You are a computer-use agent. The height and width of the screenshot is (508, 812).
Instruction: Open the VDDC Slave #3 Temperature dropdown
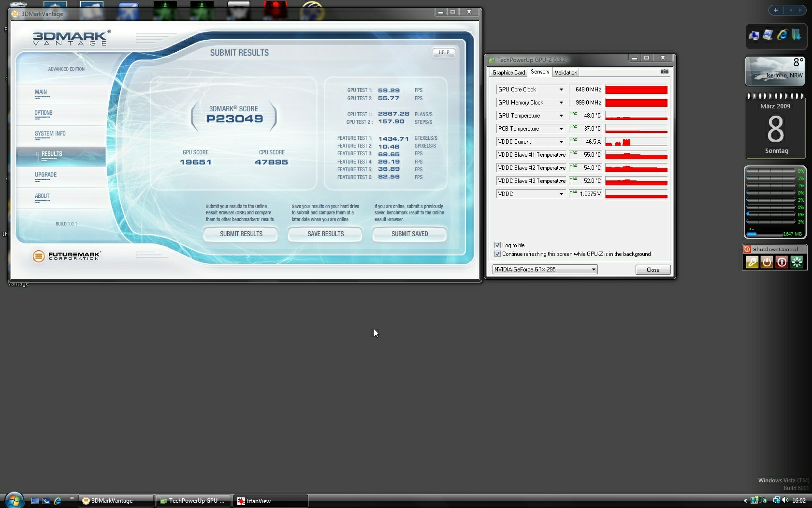point(561,181)
